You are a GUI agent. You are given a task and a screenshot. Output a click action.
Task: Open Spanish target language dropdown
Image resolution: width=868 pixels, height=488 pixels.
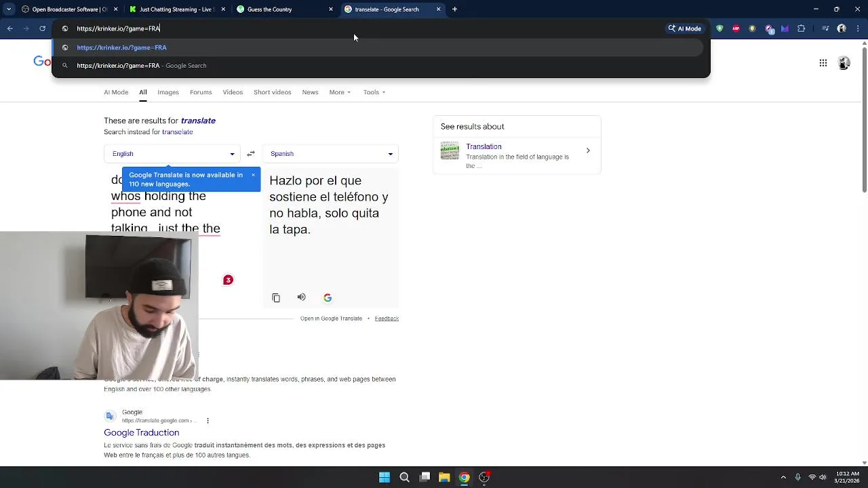pyautogui.click(x=330, y=154)
